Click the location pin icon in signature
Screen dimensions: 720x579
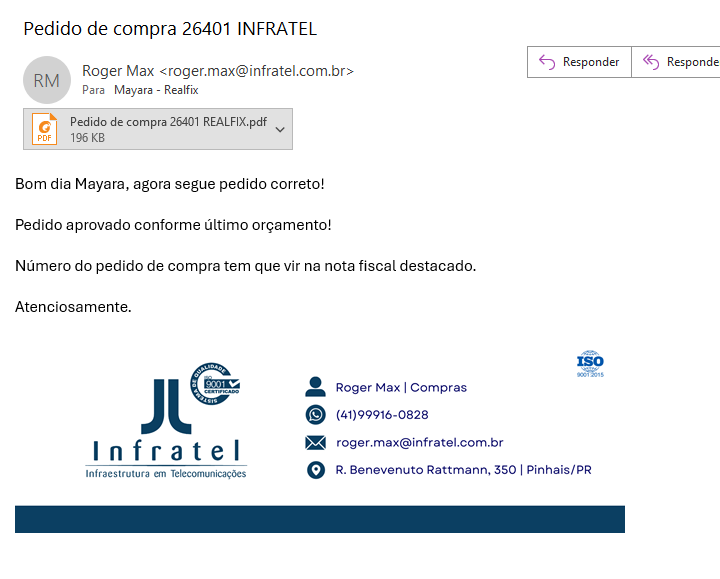(x=315, y=470)
